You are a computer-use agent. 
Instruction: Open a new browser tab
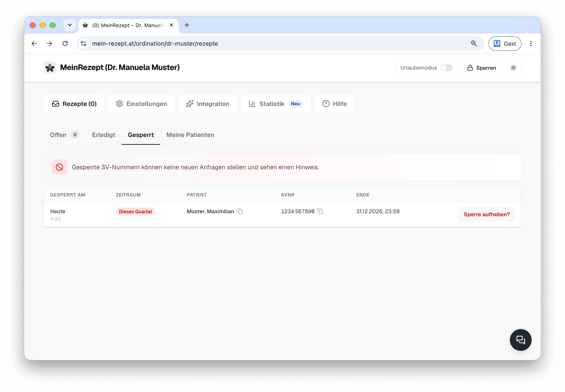[187, 25]
